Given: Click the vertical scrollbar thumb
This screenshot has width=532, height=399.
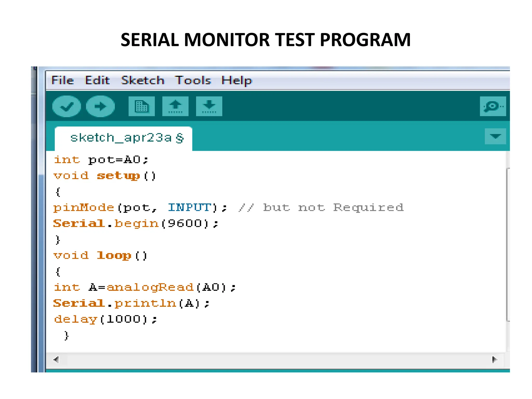Looking at the screenshot, I should click(x=508, y=244).
